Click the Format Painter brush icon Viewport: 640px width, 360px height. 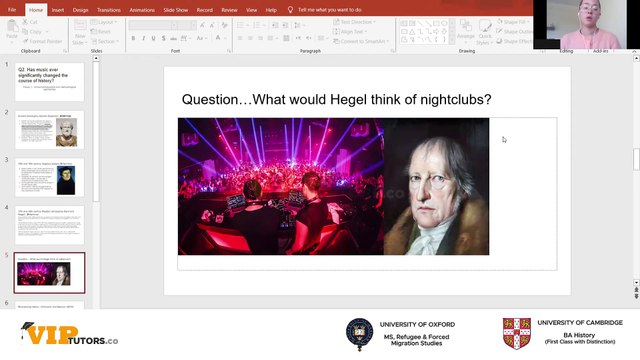point(25,41)
